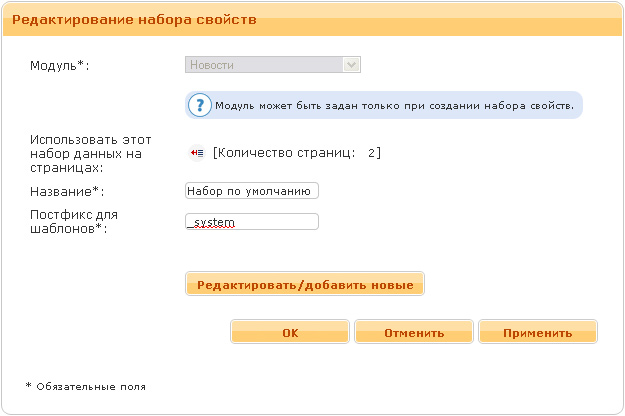Click the question mark help icon
Screen dimensions: 625x416
(x=200, y=105)
